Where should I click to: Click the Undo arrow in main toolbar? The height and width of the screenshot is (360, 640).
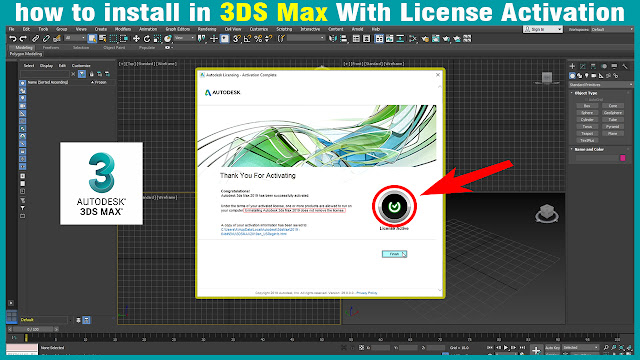tap(13, 39)
